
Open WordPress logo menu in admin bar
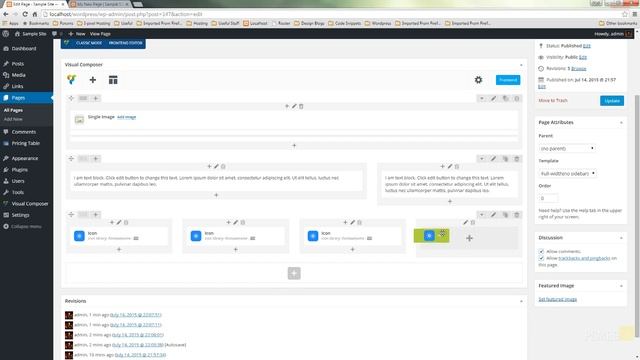6,34
